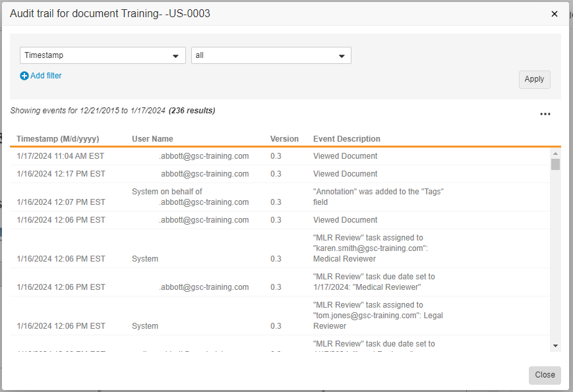This screenshot has width=573, height=392.
Task: Click the scrollbar down arrow
Action: 555,345
